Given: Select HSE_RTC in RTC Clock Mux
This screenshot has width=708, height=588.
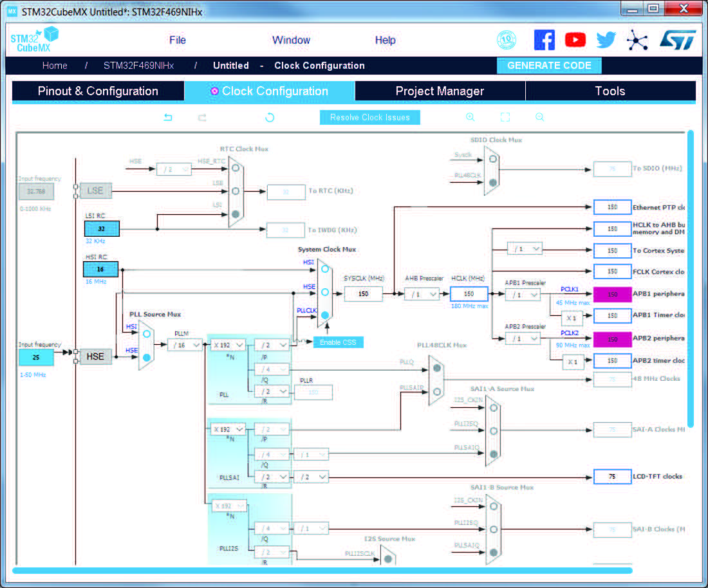Looking at the screenshot, I should click(236, 168).
